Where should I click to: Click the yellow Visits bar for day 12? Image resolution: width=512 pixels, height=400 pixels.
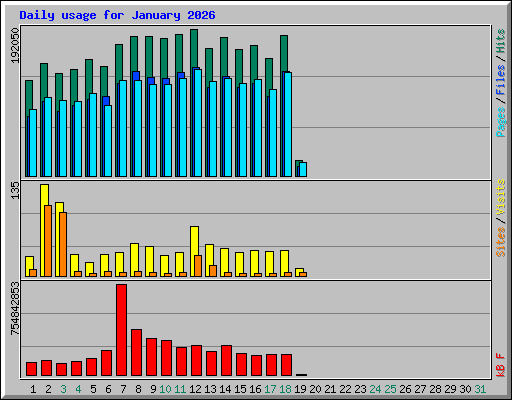click(x=195, y=241)
